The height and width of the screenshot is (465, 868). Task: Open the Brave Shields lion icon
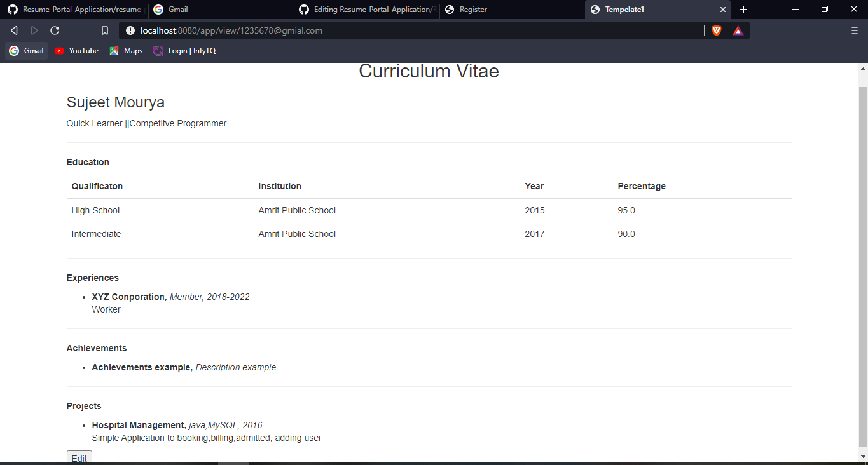717,30
